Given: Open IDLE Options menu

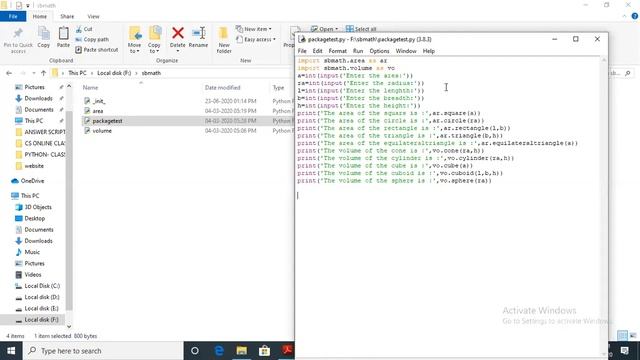Looking at the screenshot, I should pyautogui.click(x=379, y=51).
